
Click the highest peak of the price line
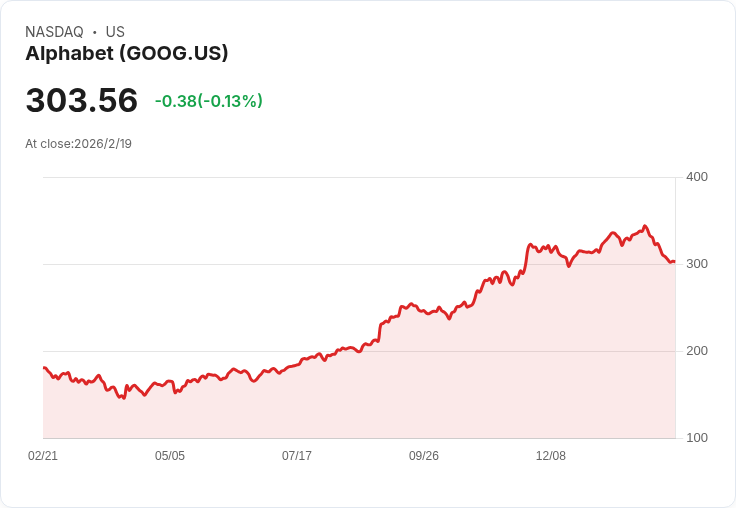click(645, 226)
